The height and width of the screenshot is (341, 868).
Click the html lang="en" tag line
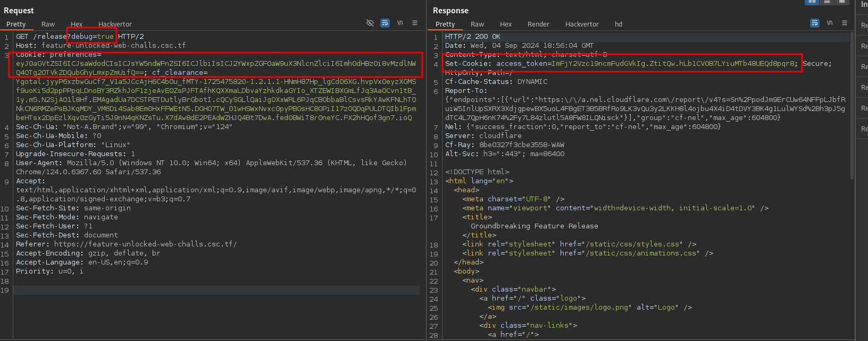[x=479, y=181]
